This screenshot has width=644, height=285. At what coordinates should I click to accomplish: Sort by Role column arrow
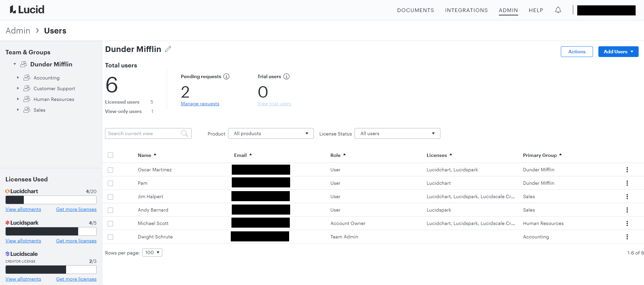click(344, 155)
